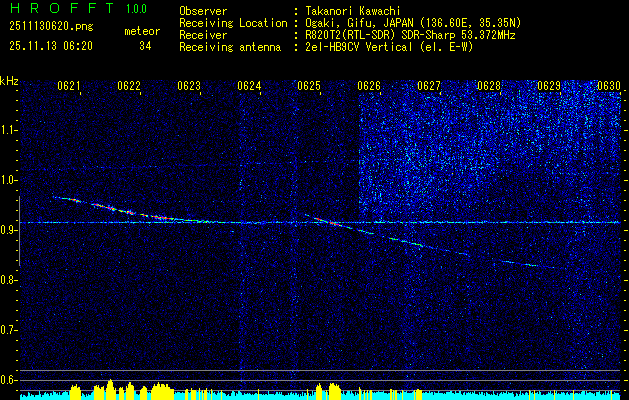Click the Receiving antenna label
This screenshot has width=629, height=400.
pyautogui.click(x=230, y=47)
